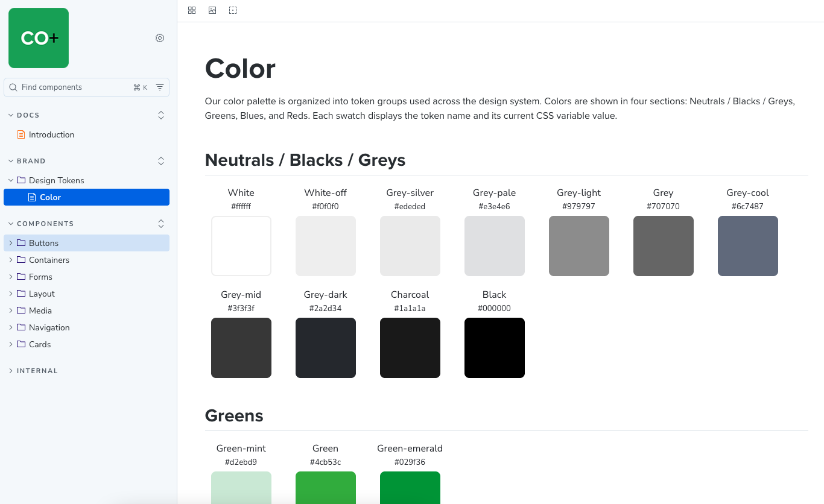Click the White color swatch
This screenshot has width=824, height=504.
coord(241,246)
